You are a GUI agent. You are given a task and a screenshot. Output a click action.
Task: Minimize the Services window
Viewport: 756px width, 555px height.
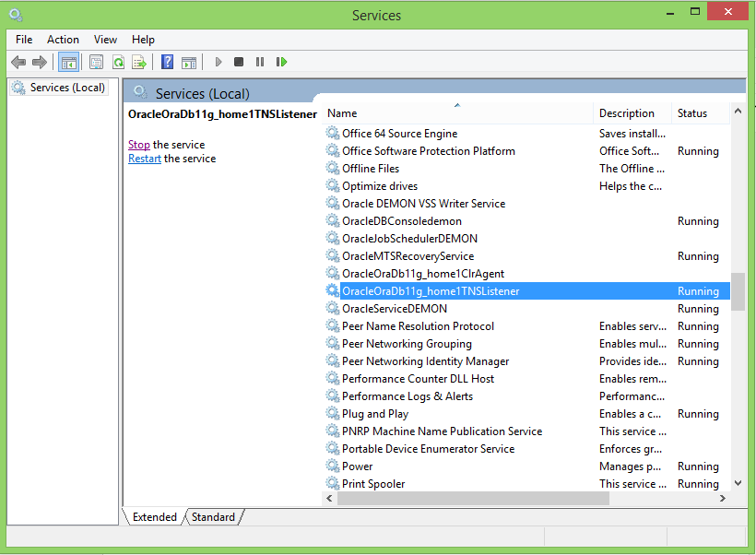tap(669, 13)
